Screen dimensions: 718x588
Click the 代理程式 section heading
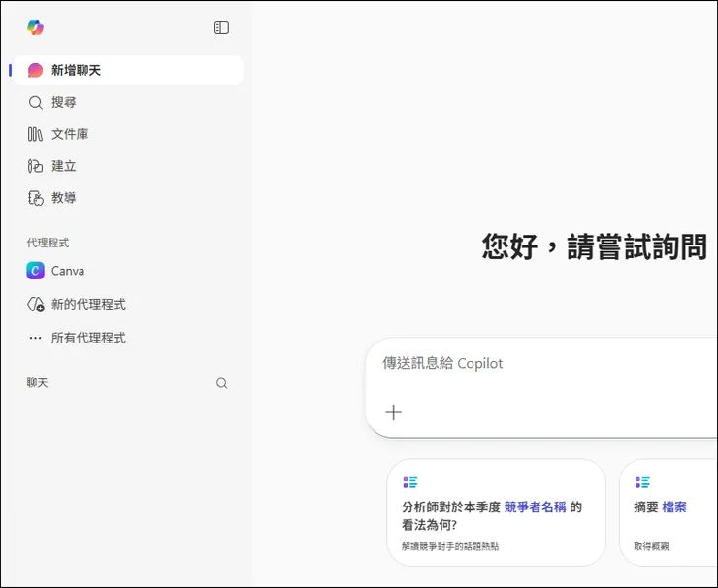49,243
